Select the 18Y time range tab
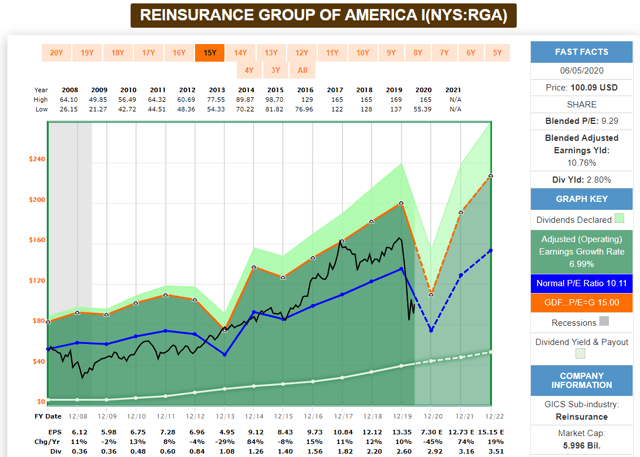The height and width of the screenshot is (457, 640). [x=118, y=53]
